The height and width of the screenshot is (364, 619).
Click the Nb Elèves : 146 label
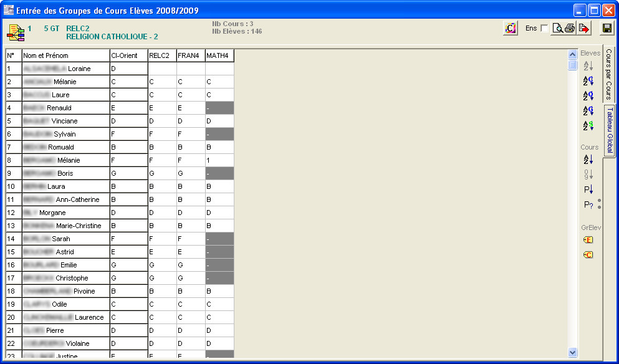click(237, 32)
